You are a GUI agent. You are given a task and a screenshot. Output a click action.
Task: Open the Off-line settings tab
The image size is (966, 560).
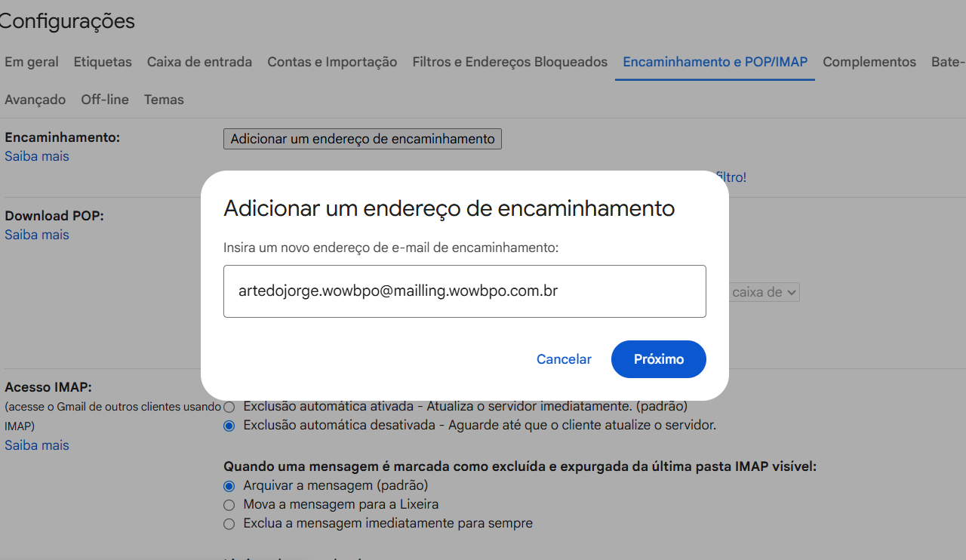105,100
